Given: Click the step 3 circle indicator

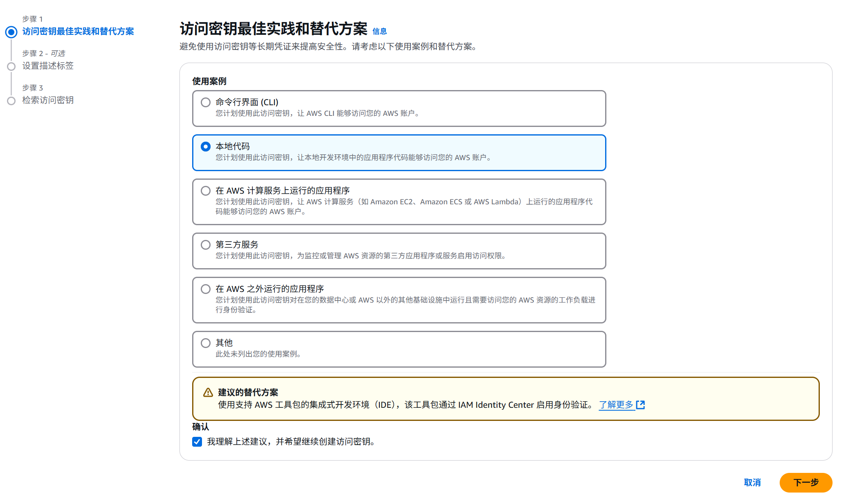Looking at the screenshot, I should coord(11,101).
